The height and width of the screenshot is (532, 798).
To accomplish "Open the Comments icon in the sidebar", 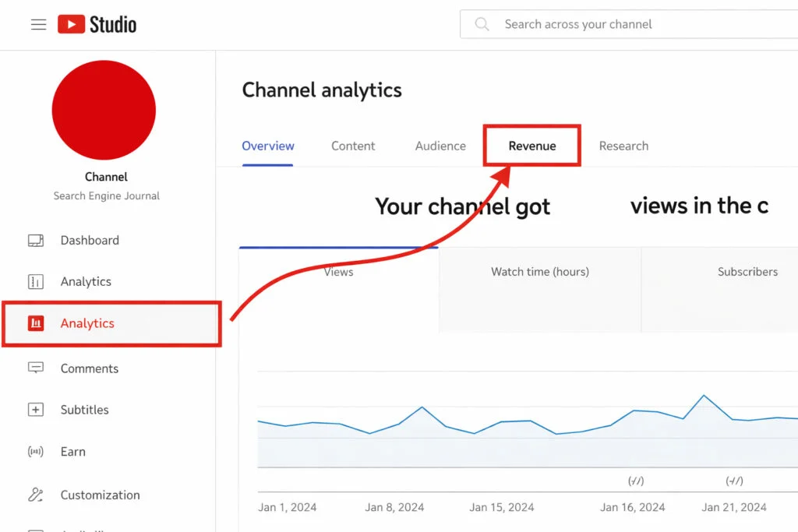I will (36, 368).
